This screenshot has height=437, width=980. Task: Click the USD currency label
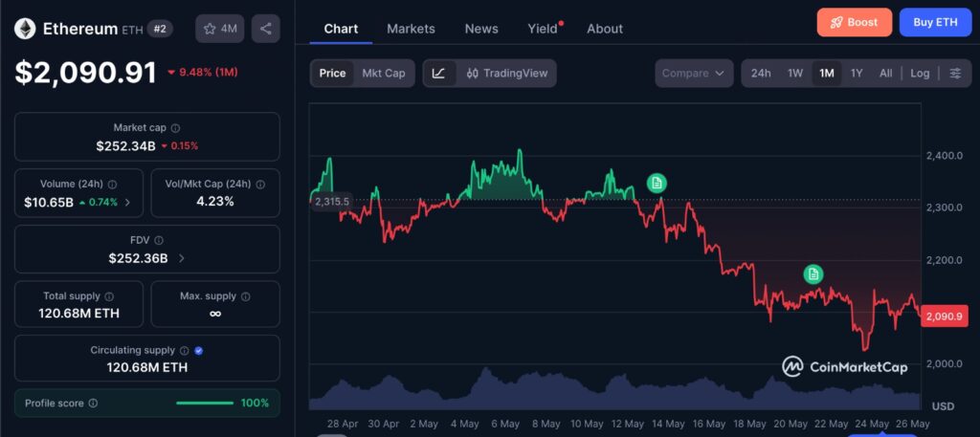click(943, 406)
